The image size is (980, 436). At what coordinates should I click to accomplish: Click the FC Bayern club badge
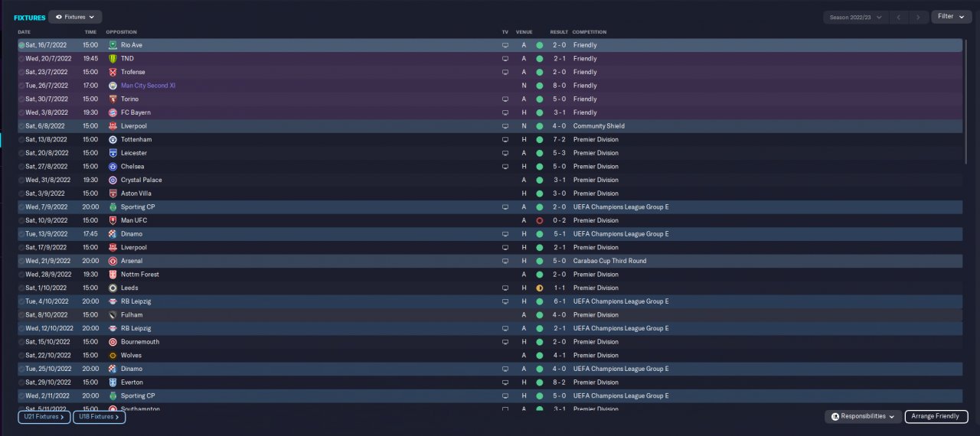tap(113, 112)
